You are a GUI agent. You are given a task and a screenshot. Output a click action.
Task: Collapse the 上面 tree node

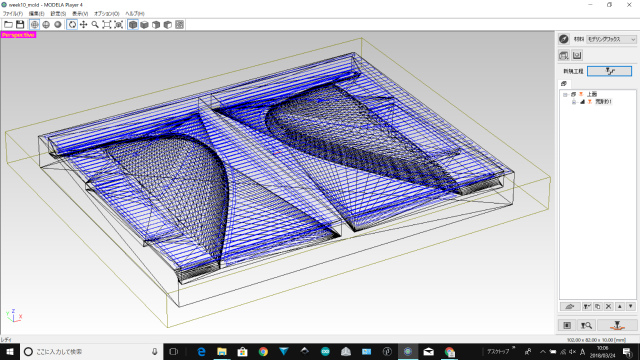tap(565, 94)
